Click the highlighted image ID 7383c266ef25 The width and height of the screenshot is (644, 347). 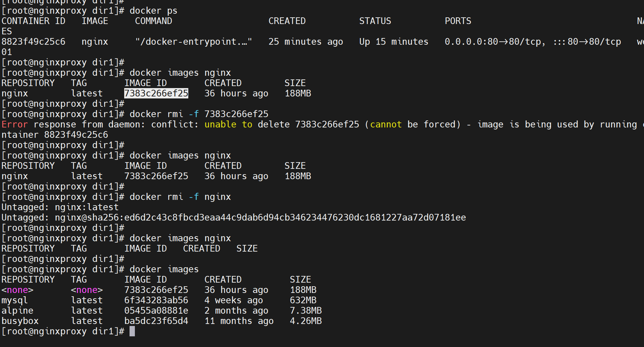(x=156, y=93)
